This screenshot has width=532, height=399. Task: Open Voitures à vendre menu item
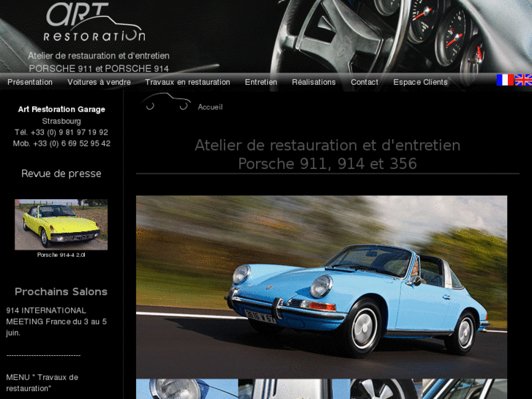99,82
